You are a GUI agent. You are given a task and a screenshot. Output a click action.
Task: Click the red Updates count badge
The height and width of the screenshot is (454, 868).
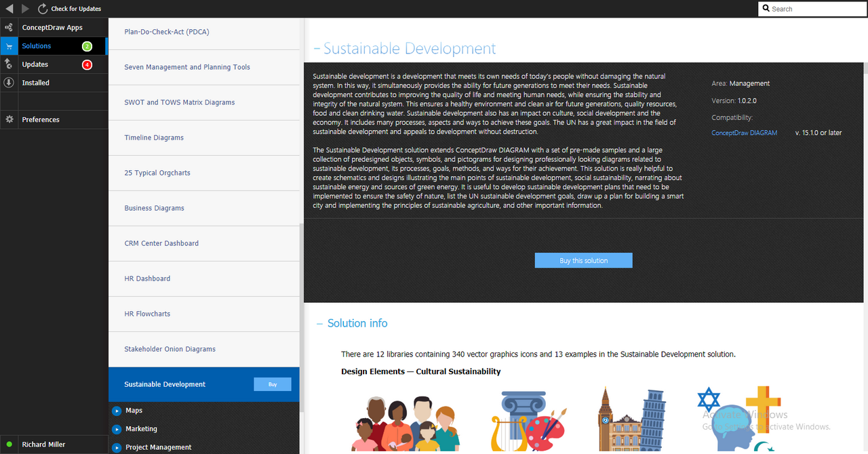[x=87, y=64]
